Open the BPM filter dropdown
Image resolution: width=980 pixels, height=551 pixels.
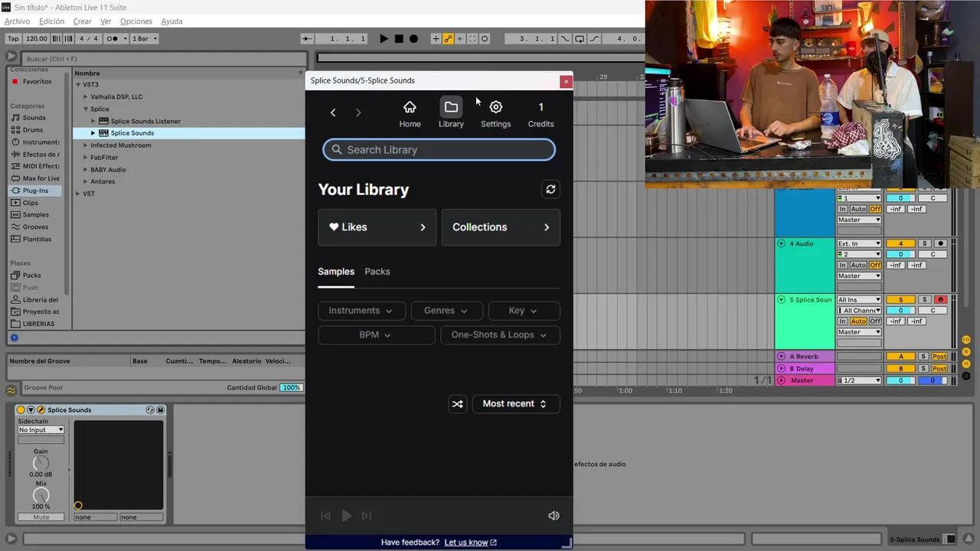pos(377,335)
